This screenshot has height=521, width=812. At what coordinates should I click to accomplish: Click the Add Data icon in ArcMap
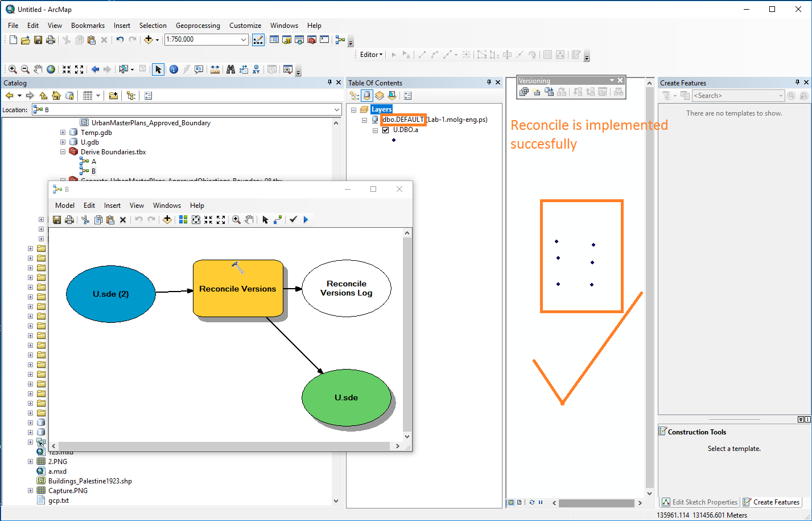click(148, 39)
